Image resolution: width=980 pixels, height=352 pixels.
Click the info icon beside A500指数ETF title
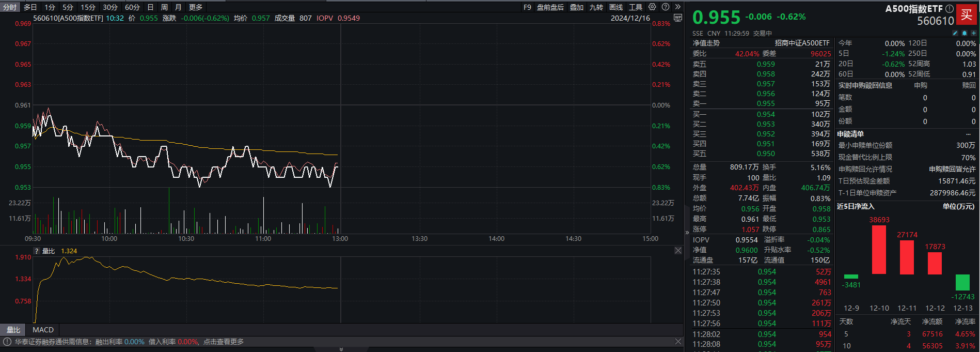click(x=949, y=9)
